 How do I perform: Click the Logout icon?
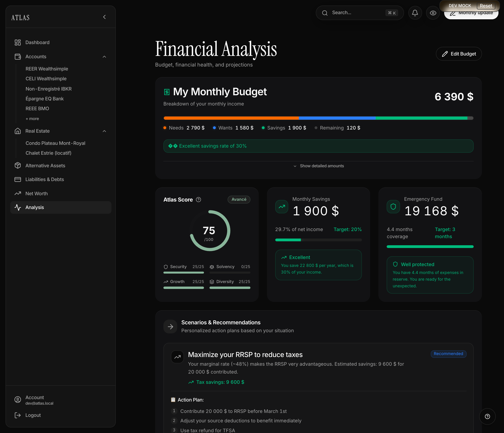[18, 415]
